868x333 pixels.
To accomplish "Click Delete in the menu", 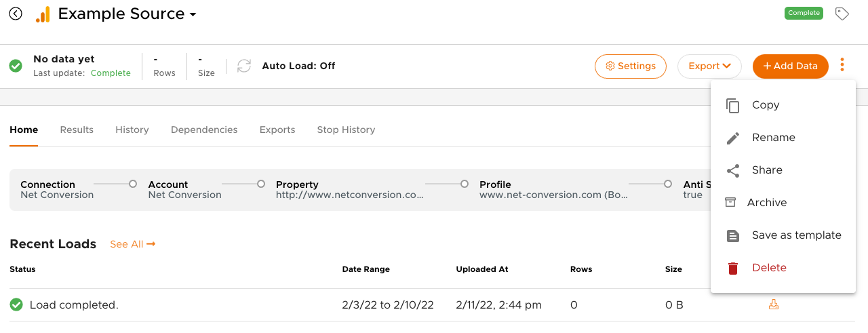I will click(x=769, y=268).
